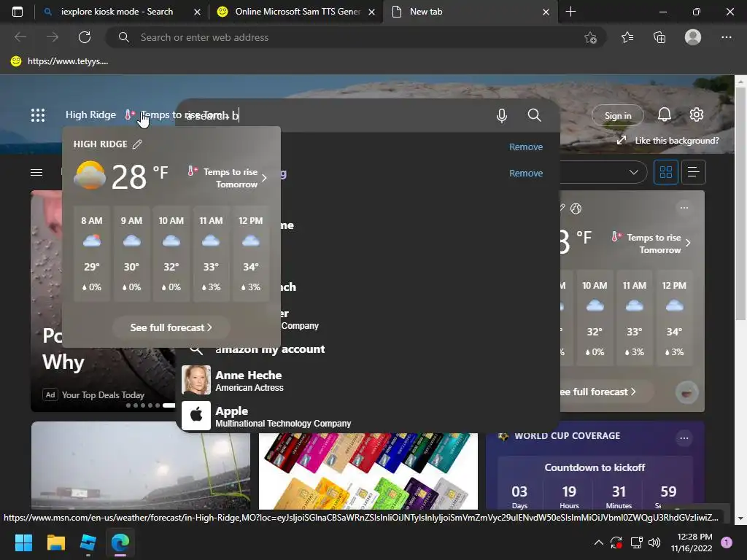The height and width of the screenshot is (560, 747).
Task: Click the Edge icon on taskbar
Action: (120, 542)
